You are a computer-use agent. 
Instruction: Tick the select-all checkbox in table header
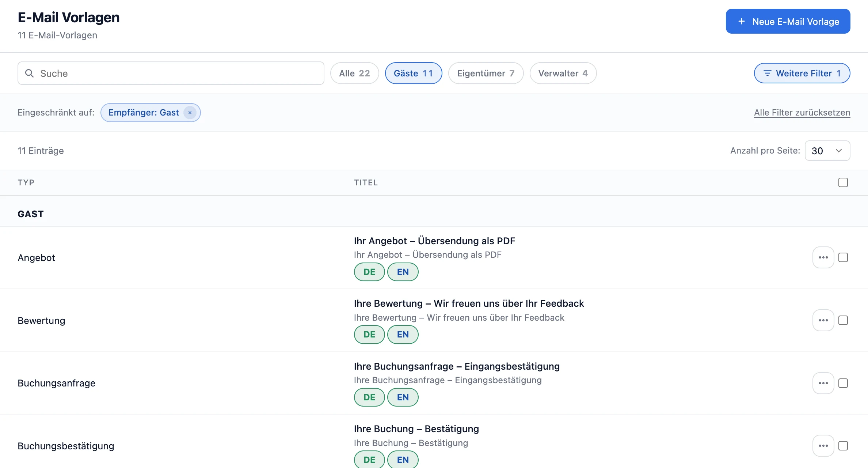[843, 182]
